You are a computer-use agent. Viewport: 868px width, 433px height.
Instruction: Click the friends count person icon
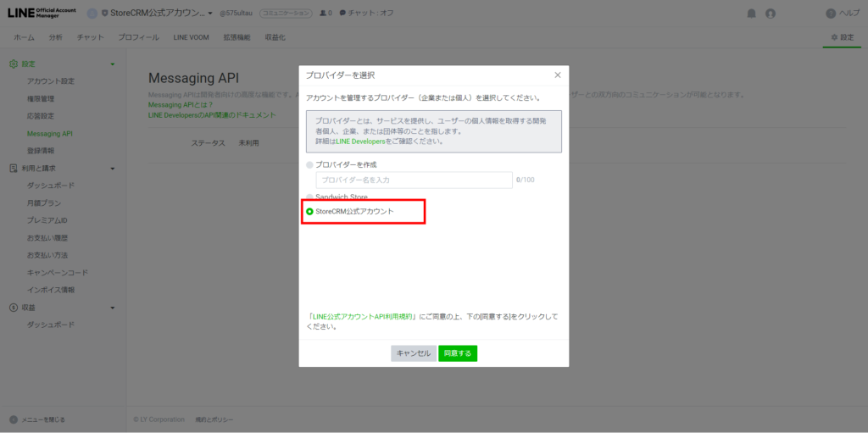click(323, 13)
